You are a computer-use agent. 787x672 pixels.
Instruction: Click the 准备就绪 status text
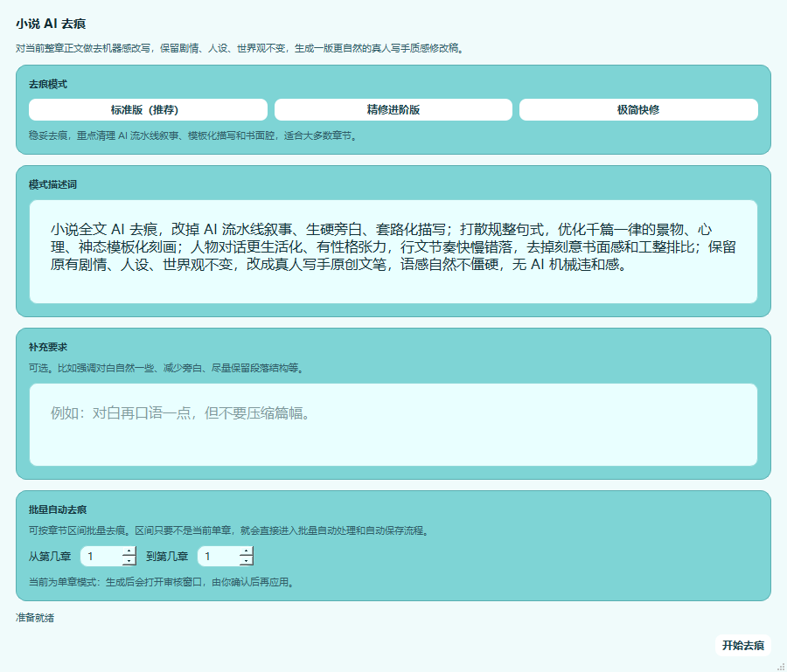tap(35, 618)
